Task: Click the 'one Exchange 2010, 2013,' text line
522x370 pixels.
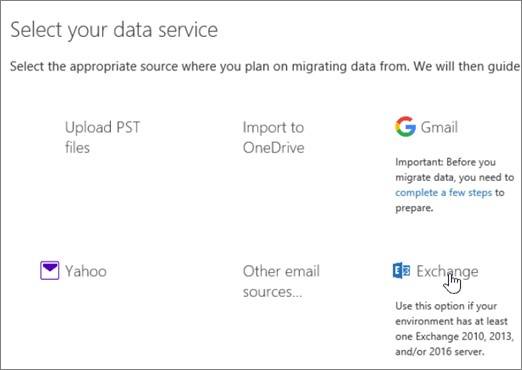Action: [x=454, y=336]
